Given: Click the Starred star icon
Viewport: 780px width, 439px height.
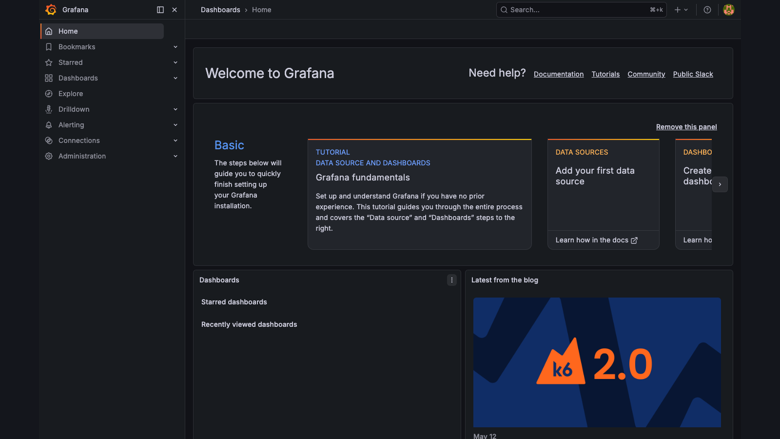Looking at the screenshot, I should (49, 63).
